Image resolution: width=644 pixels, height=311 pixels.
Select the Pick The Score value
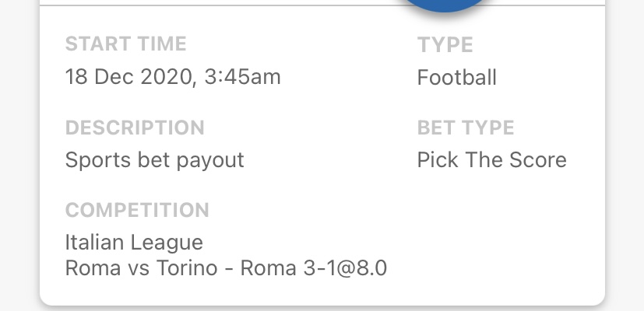[x=491, y=159]
